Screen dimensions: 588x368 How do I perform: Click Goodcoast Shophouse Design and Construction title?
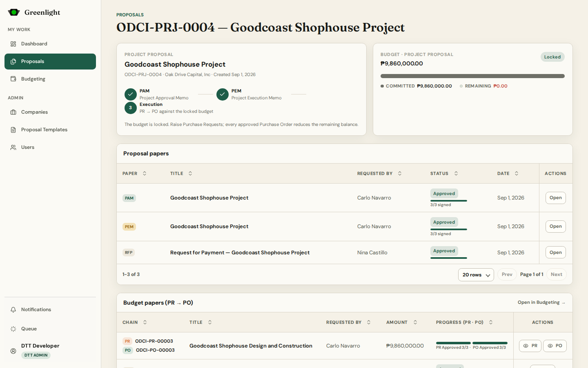click(x=251, y=346)
